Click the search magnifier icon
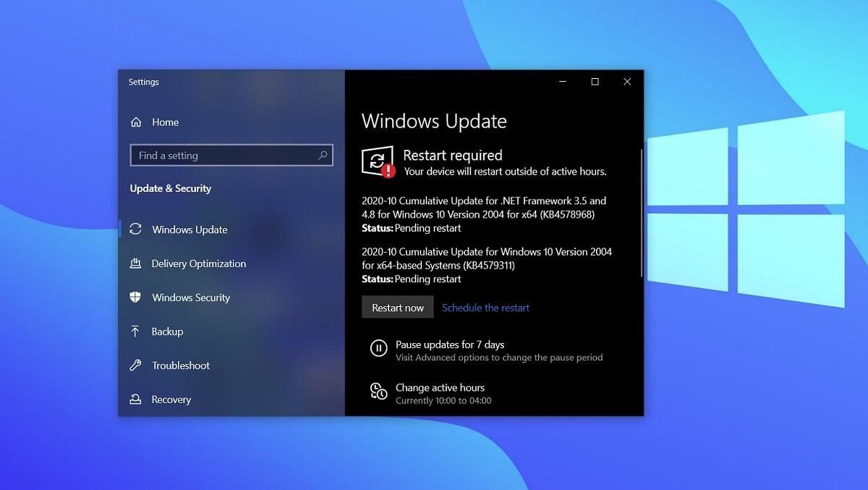Viewport: 868px width, 490px height. tap(323, 156)
